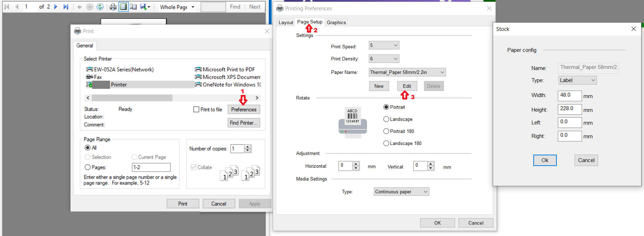The height and width of the screenshot is (236, 644).
Task: Click Find Printer button
Action: (244, 123)
